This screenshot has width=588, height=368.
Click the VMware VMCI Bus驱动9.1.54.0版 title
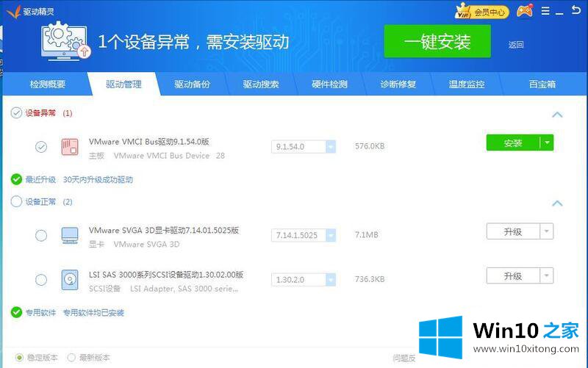pos(149,142)
